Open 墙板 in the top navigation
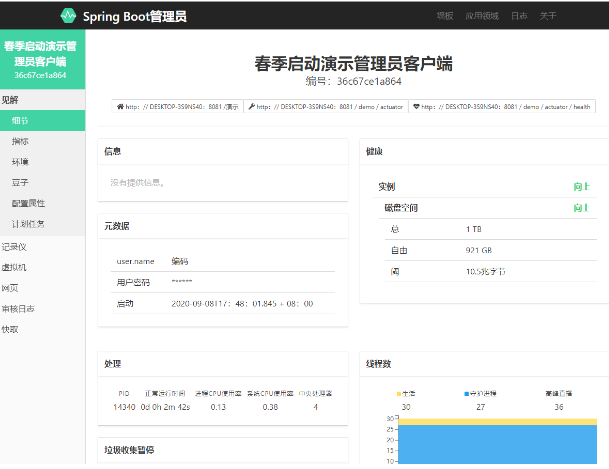This screenshot has width=609, height=469. tap(445, 16)
